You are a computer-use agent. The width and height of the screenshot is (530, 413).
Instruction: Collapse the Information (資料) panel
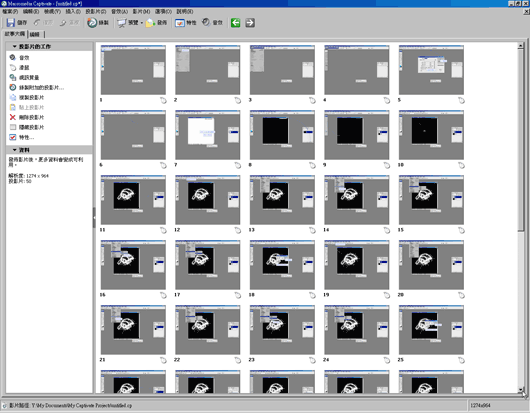pyautogui.click(x=15, y=150)
